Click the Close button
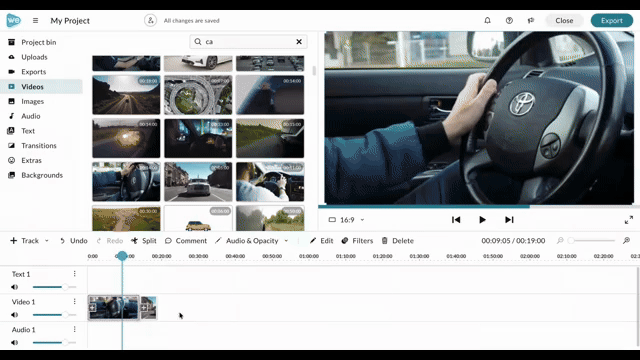This screenshot has width=640, height=360. (564, 20)
